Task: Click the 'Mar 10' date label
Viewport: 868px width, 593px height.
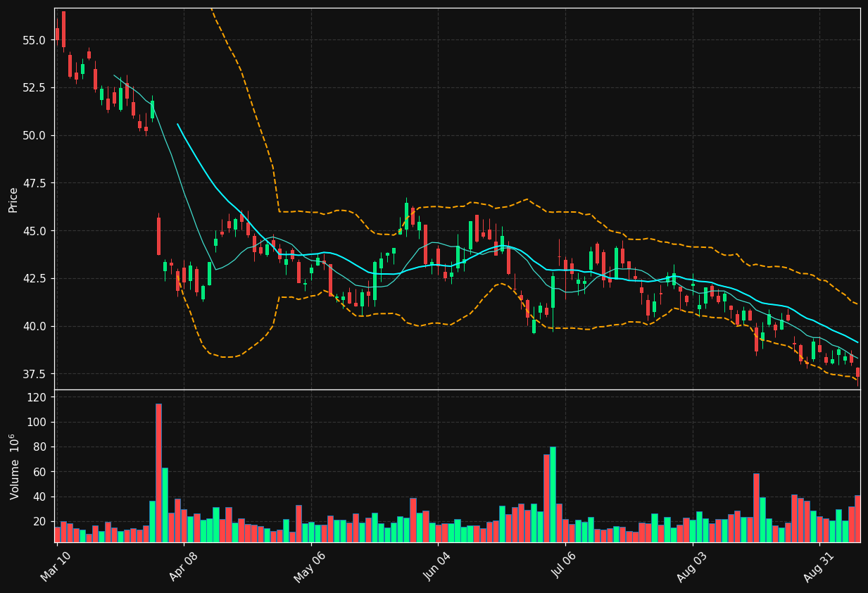Action: (x=55, y=567)
